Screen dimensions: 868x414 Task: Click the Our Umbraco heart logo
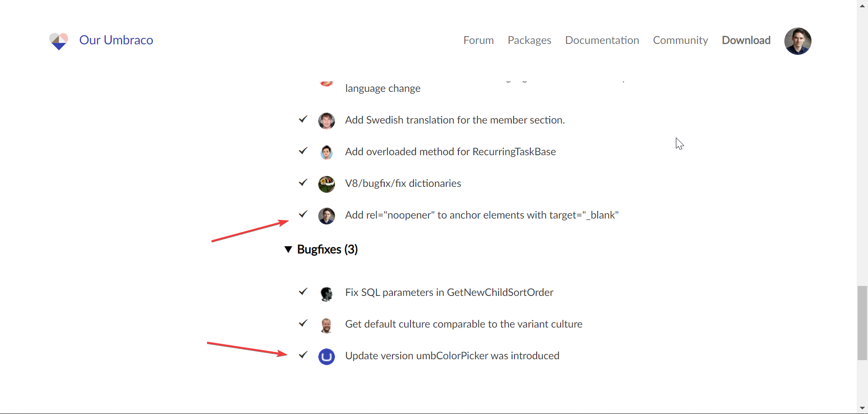59,41
